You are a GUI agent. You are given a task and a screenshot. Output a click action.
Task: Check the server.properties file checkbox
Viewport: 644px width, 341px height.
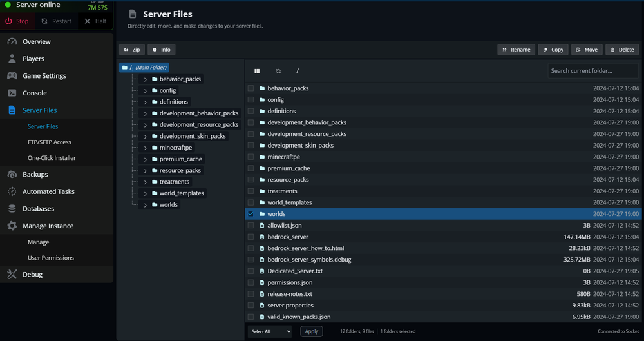pyautogui.click(x=251, y=306)
